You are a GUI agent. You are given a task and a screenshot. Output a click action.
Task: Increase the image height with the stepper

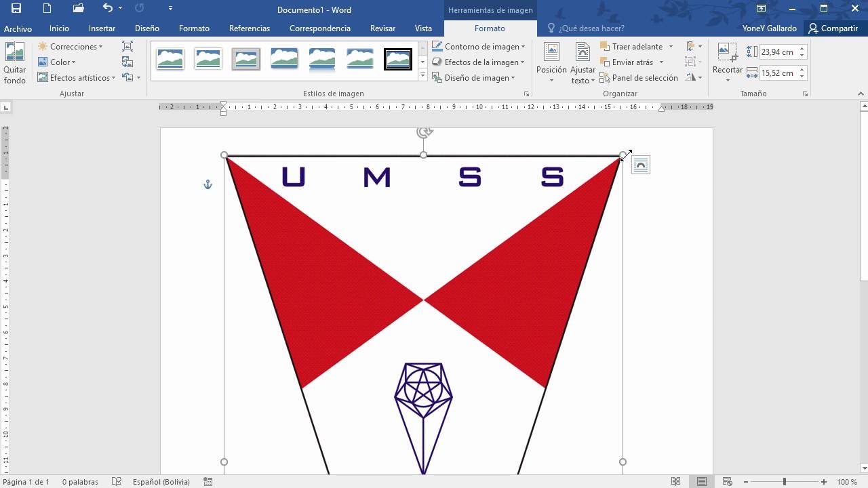tap(802, 49)
